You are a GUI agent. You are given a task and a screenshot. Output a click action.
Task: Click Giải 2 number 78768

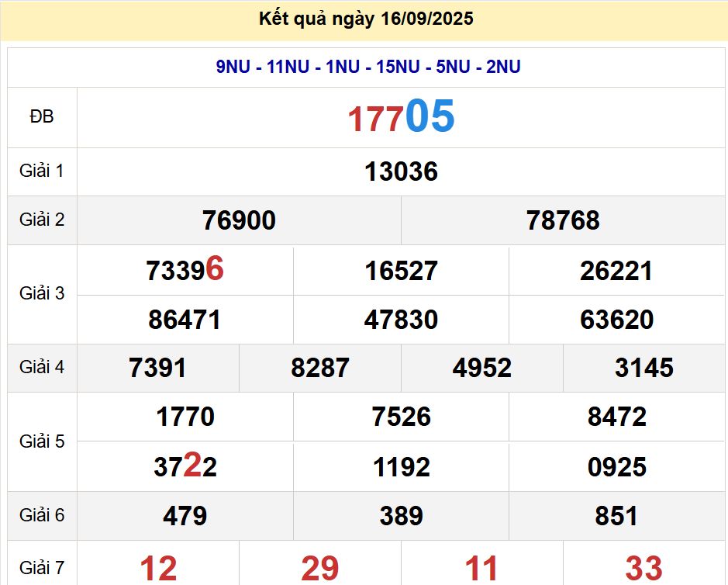point(563,220)
